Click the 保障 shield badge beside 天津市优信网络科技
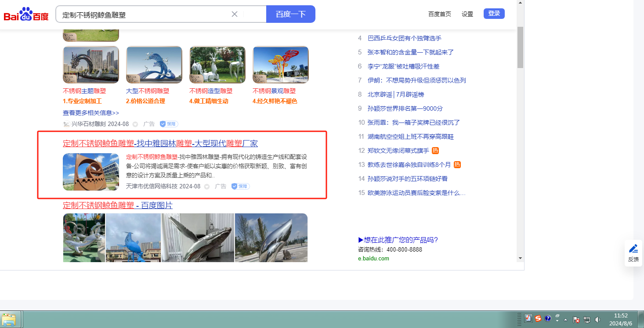Viewport: 644px width, 328px height. pos(241,186)
